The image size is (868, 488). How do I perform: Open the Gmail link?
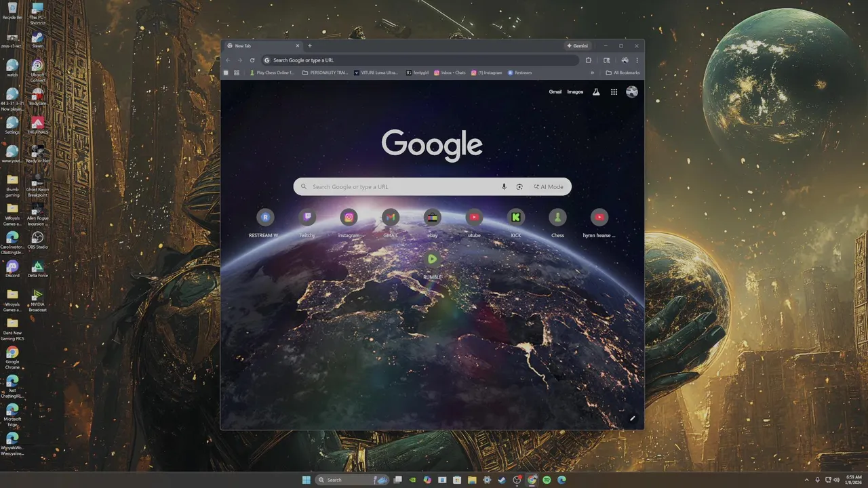(x=555, y=91)
